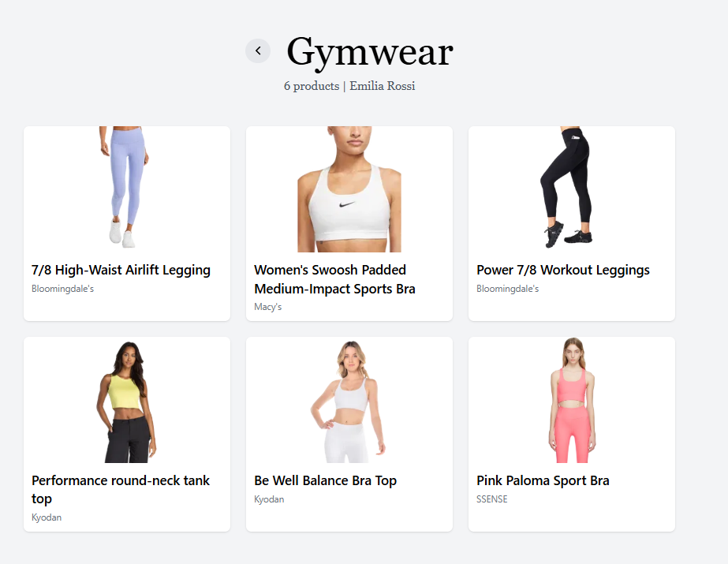
Task: Click the Macy's retailer label
Action: (x=268, y=307)
